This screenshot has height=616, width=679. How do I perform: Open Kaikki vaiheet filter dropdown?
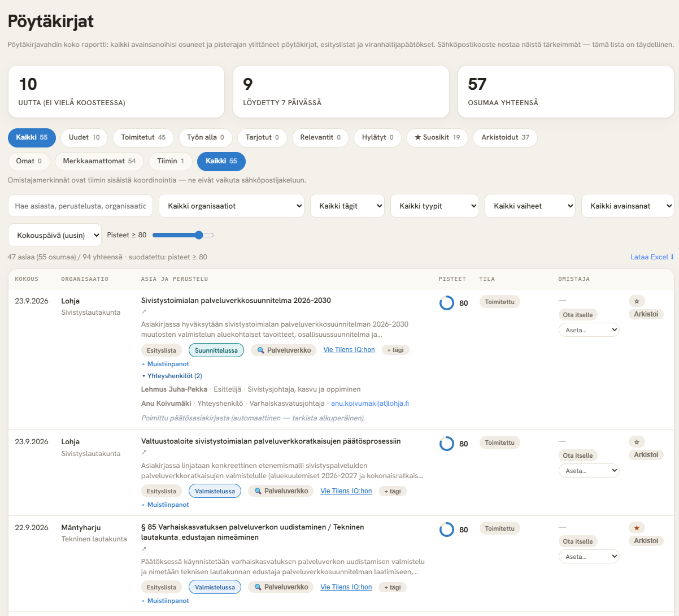[x=530, y=206]
